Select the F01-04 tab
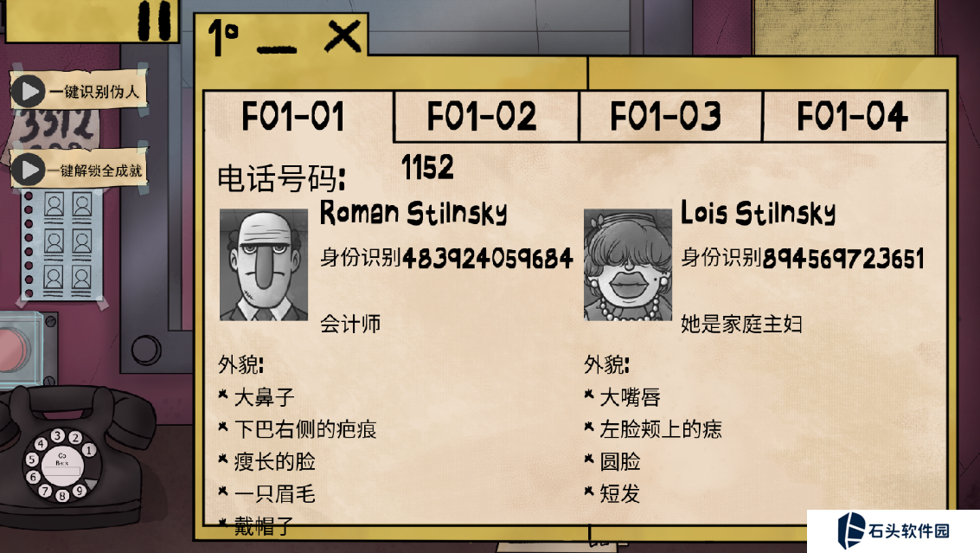This screenshot has height=553, width=980. click(852, 116)
